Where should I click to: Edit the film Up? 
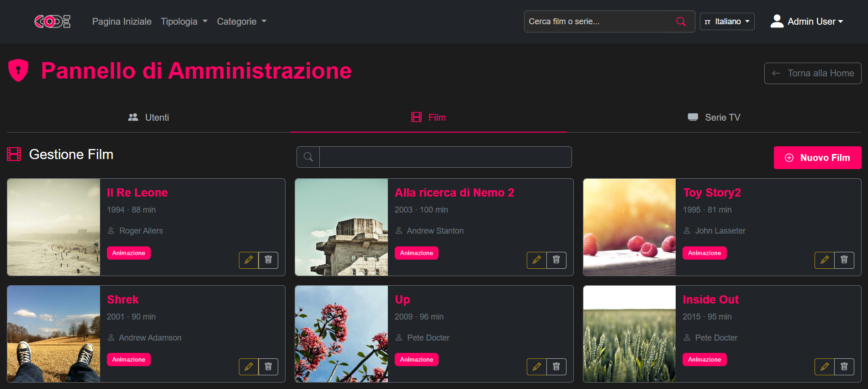coord(537,367)
